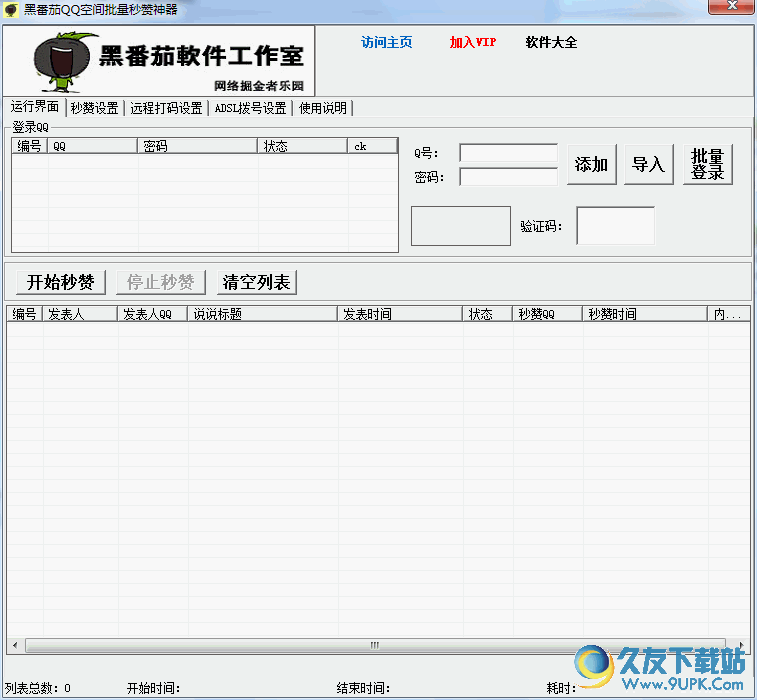Screen dimensions: 757x700
Task: Click the 发表人QQ column header
Action: [x=153, y=314]
